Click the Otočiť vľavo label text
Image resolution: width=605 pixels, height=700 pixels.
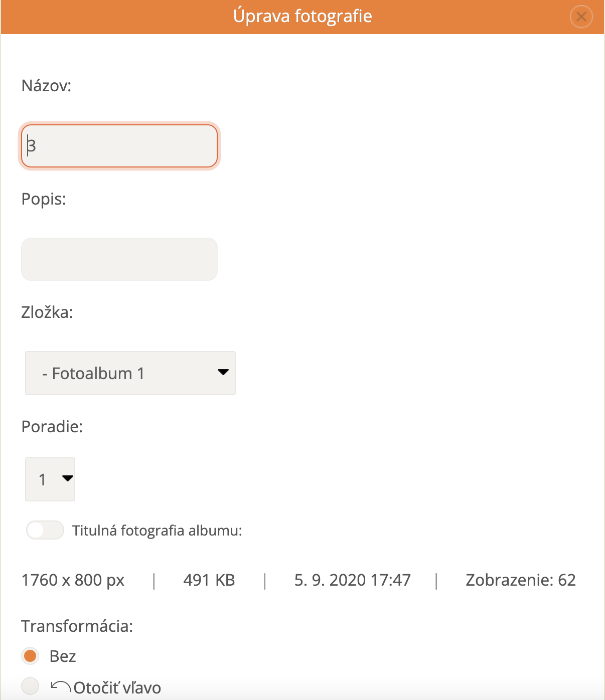(x=117, y=687)
